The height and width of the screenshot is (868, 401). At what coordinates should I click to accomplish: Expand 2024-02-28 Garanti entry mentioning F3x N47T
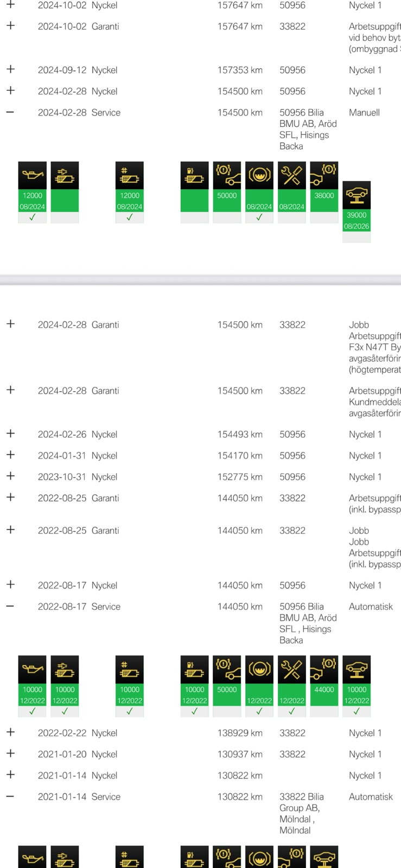pos(10,324)
